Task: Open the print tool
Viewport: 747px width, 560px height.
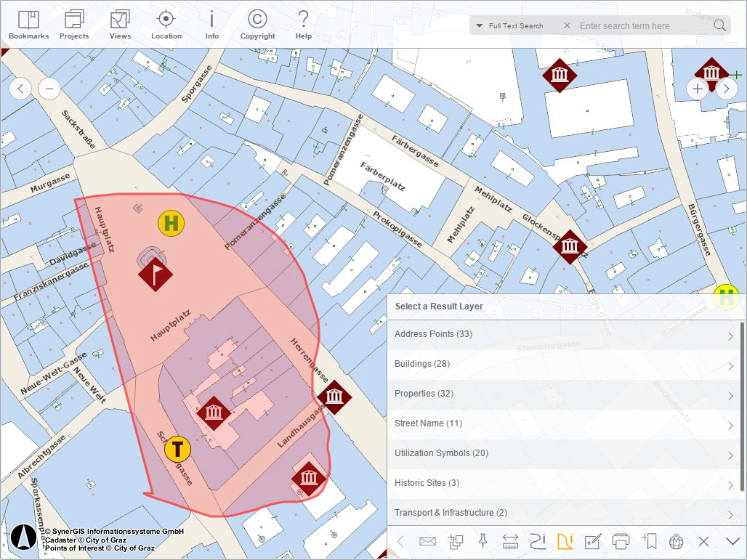Action: coord(621,541)
